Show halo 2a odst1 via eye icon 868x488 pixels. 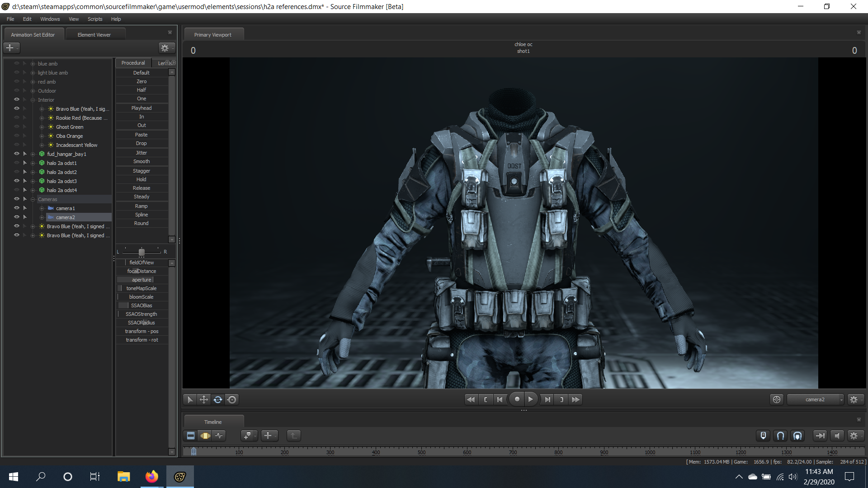coord(17,163)
